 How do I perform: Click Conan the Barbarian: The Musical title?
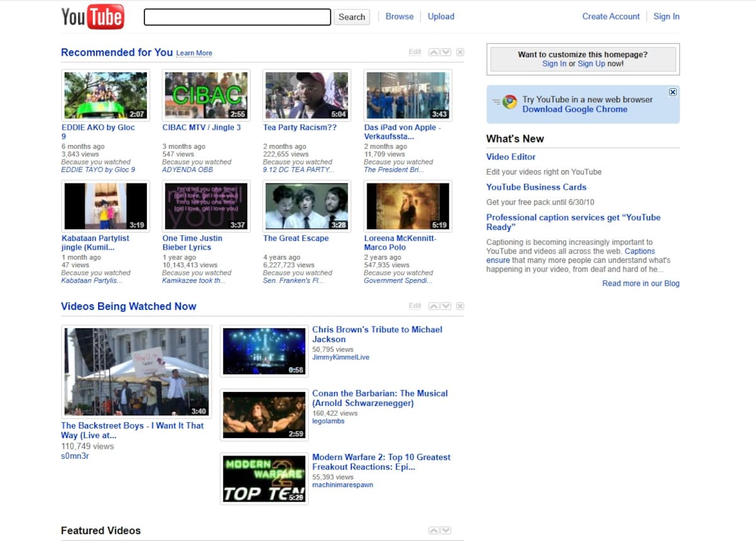coord(380,398)
